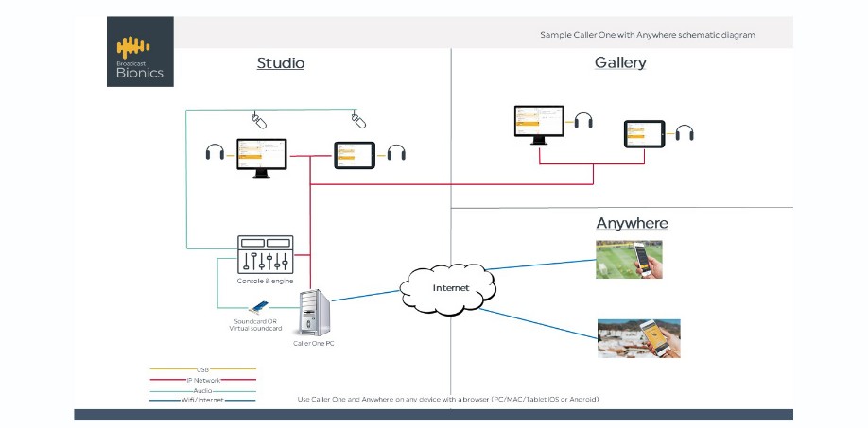Click the soundcard icon

click(x=258, y=309)
